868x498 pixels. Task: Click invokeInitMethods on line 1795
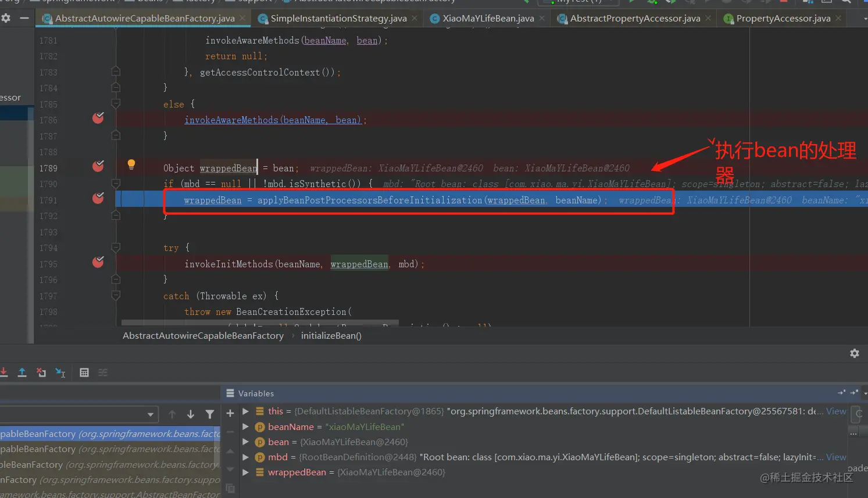(228, 264)
